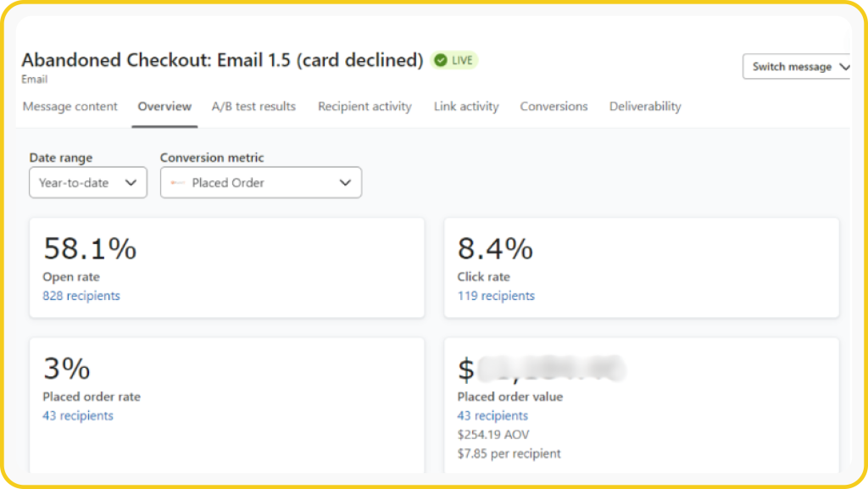Image resolution: width=868 pixels, height=489 pixels.
Task: Go to the Recipient activity tab
Action: [364, 107]
